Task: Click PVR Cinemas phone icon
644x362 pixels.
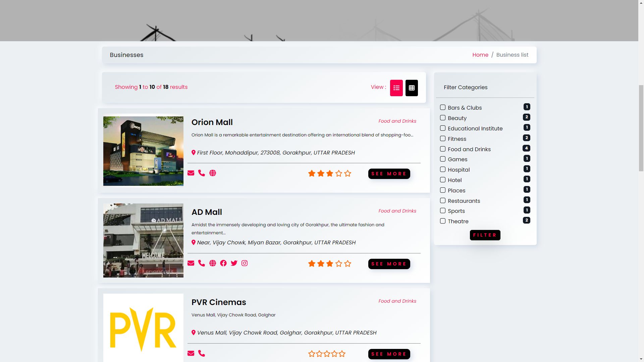Action: click(202, 353)
